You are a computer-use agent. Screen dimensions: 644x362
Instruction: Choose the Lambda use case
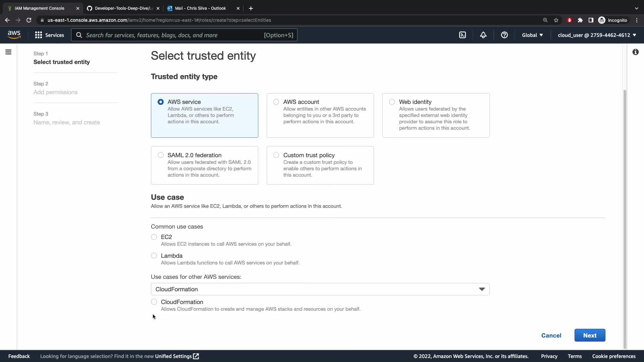(154, 256)
